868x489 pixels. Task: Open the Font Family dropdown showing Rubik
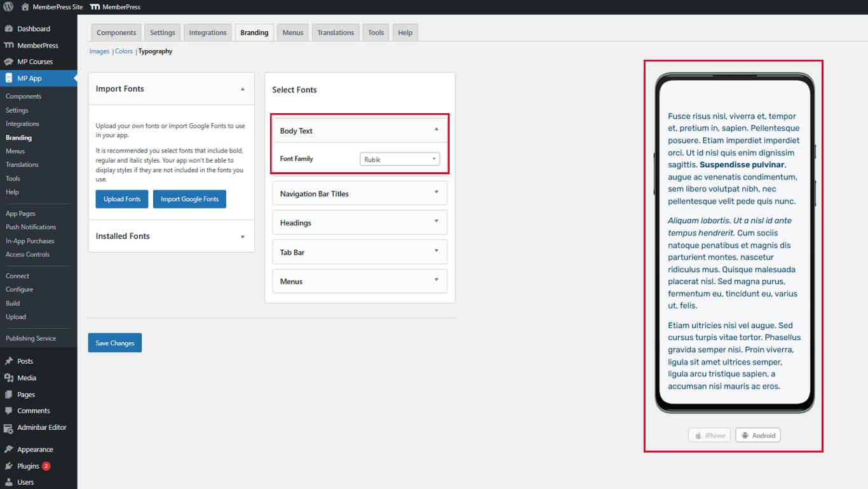[x=400, y=160]
